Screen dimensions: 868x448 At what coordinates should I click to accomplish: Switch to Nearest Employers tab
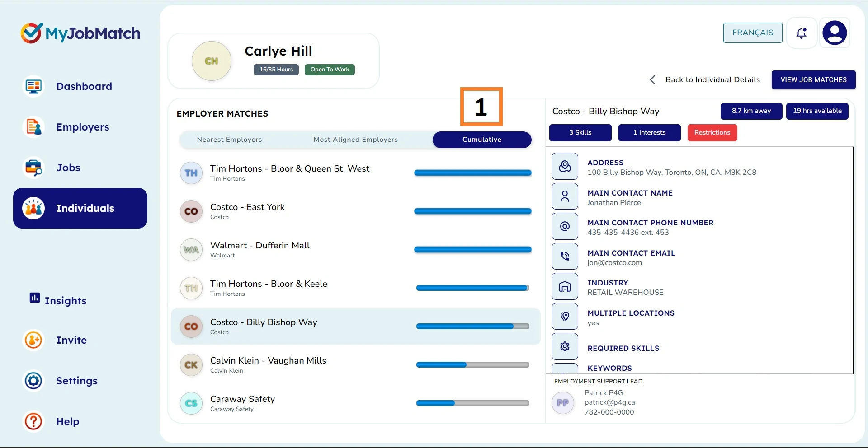[229, 140]
